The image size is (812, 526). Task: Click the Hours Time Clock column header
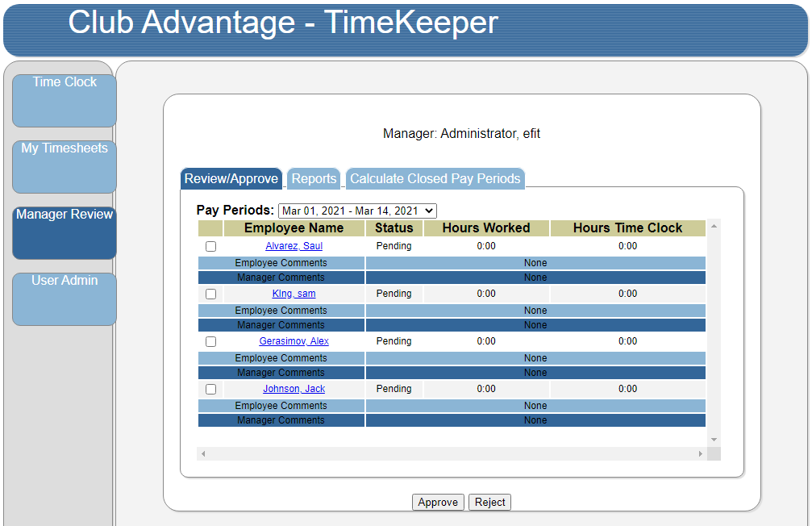point(627,228)
